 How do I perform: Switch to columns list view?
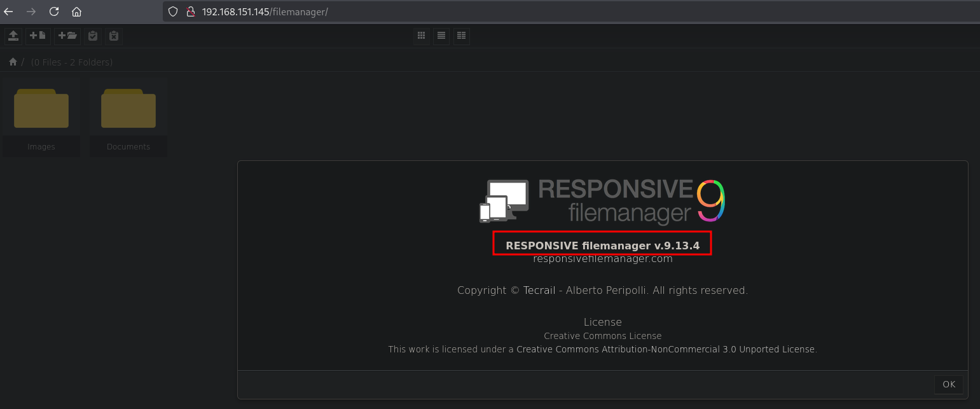(x=461, y=36)
